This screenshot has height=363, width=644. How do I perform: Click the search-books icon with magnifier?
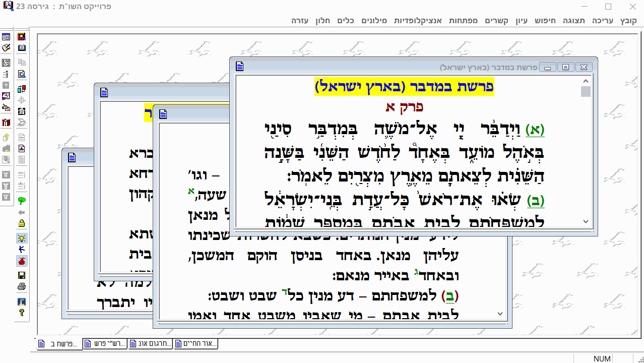click(22, 36)
